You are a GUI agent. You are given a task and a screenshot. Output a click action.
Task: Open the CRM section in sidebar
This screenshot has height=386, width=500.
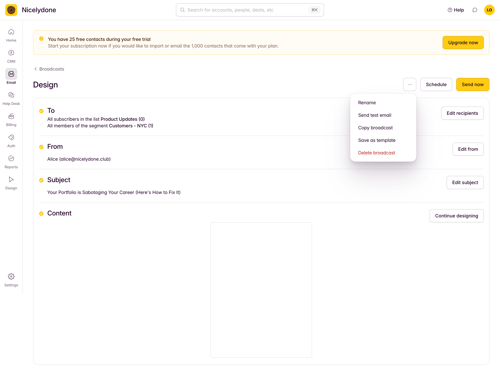pyautogui.click(x=11, y=56)
